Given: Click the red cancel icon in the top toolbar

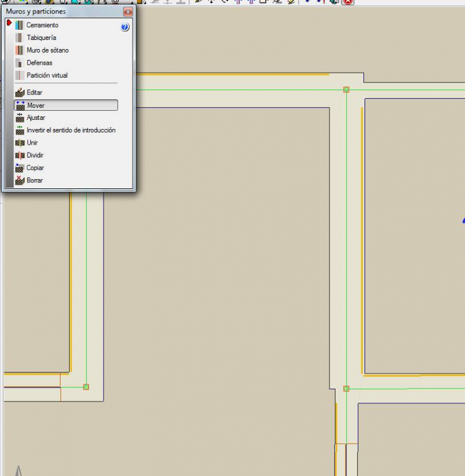Looking at the screenshot, I should 348,2.
